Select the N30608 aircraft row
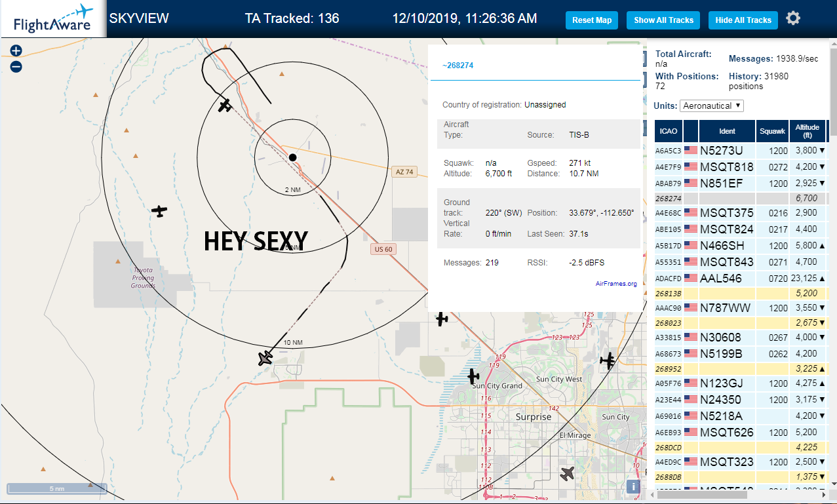The width and height of the screenshot is (837, 504). [741, 337]
